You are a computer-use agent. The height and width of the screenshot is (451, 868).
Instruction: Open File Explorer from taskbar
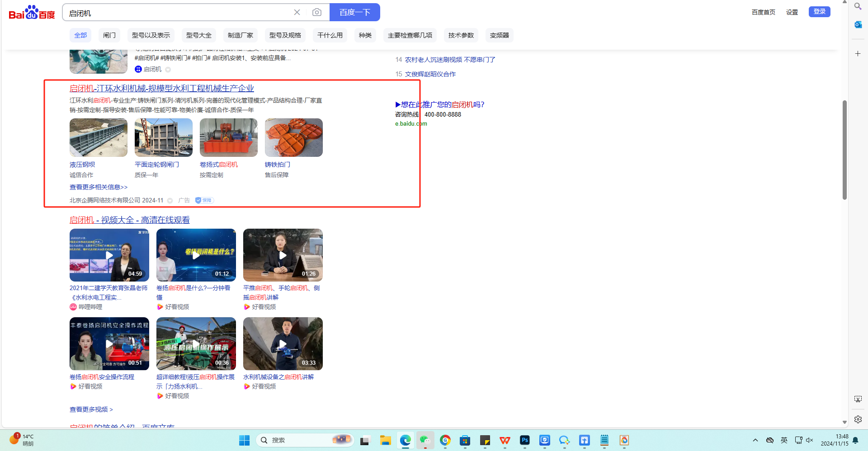[385, 440]
